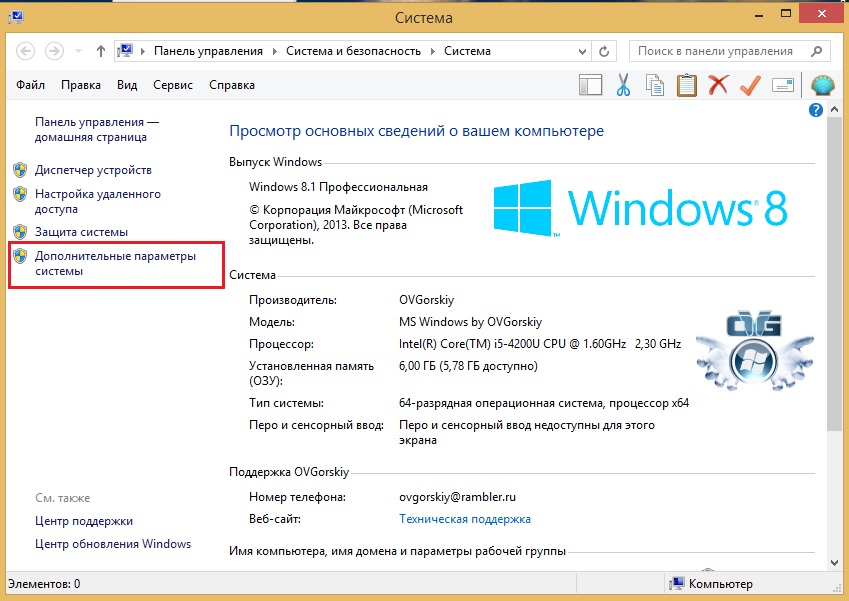
Task: Toggle the pane layout toolbar icon
Action: click(591, 85)
